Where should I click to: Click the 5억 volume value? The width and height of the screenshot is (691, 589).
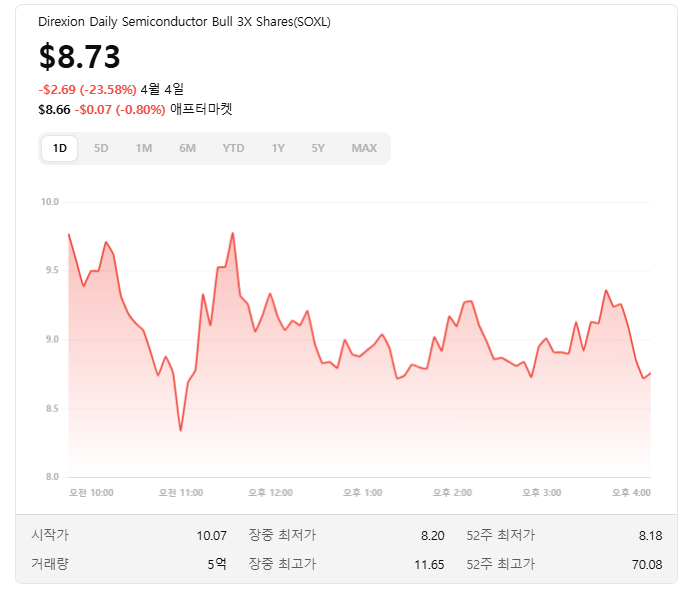pos(217,564)
